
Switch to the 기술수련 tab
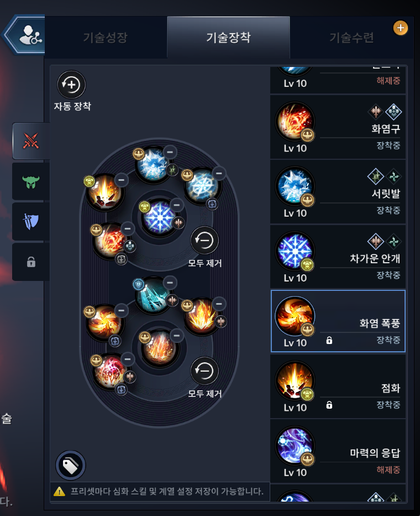[x=351, y=38]
